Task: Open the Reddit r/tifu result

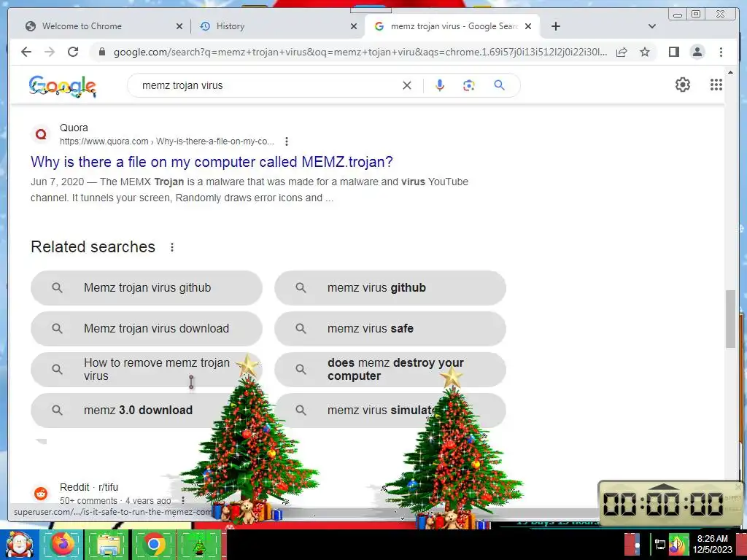Action: pyautogui.click(x=88, y=487)
